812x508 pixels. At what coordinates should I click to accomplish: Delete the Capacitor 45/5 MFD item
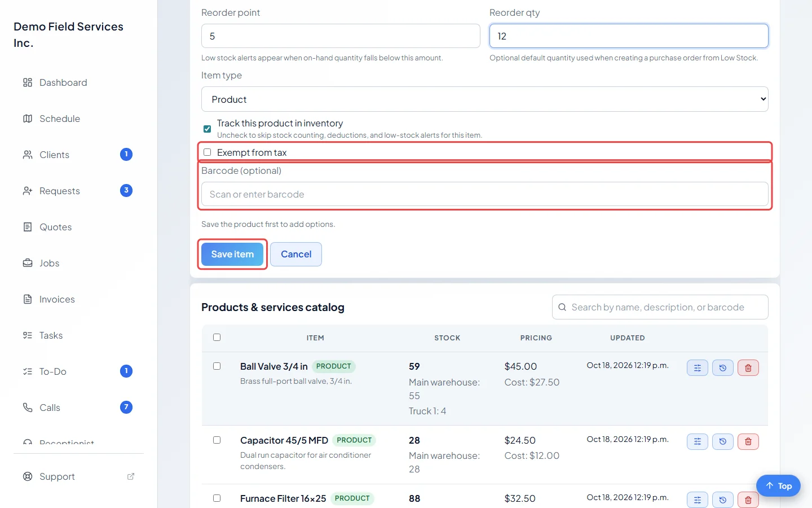748,441
